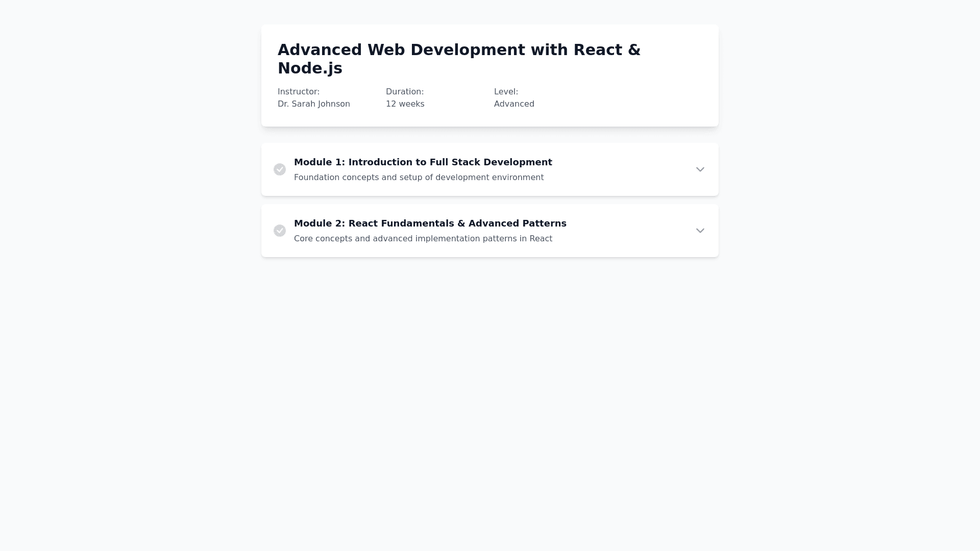980x551 pixels.
Task: Click the Node.js line of the course heading
Action: [310, 68]
